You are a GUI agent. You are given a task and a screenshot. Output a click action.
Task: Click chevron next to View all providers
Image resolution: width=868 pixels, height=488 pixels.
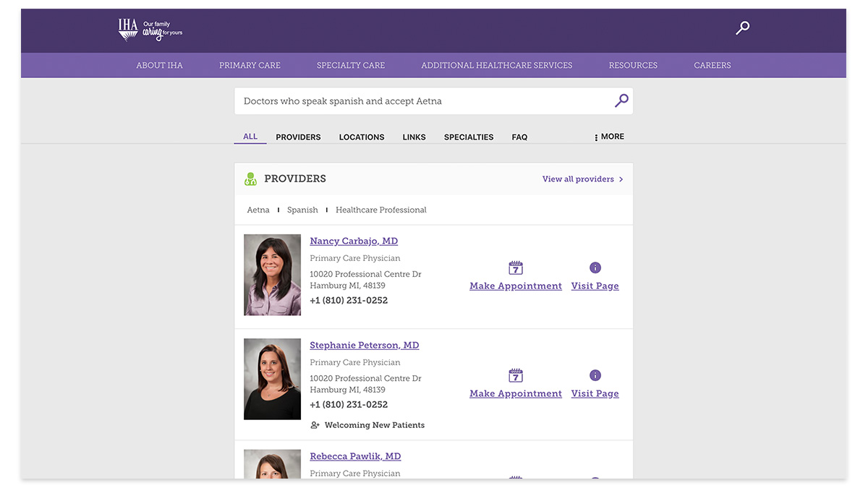[x=621, y=179]
